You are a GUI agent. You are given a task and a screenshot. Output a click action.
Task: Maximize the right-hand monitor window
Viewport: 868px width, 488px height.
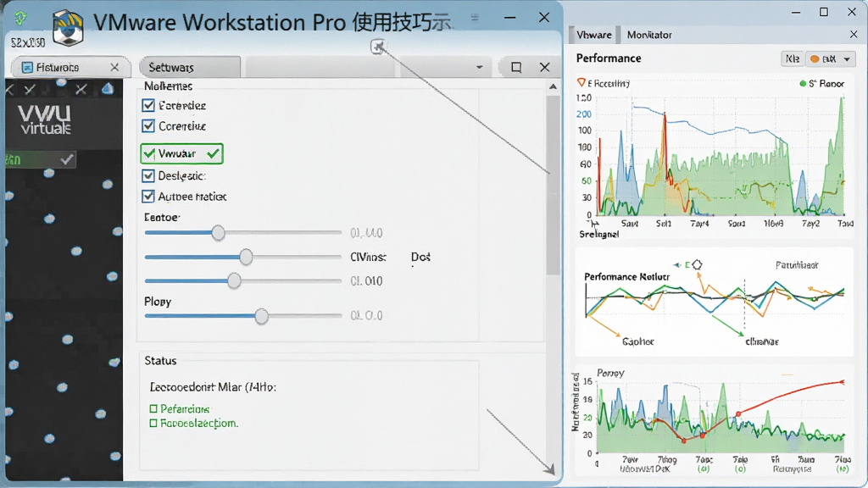[824, 12]
